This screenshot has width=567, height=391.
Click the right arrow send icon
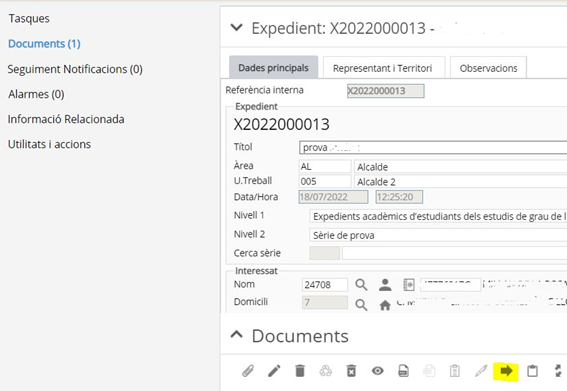point(506,371)
